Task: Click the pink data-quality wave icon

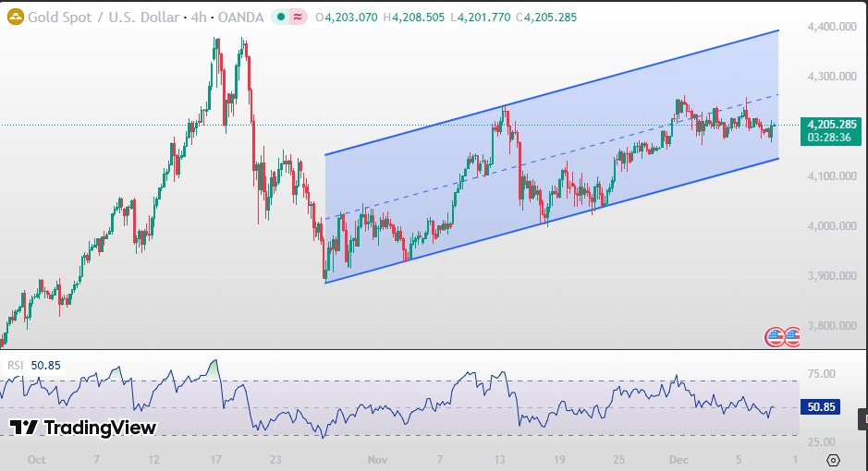Action: [x=299, y=17]
